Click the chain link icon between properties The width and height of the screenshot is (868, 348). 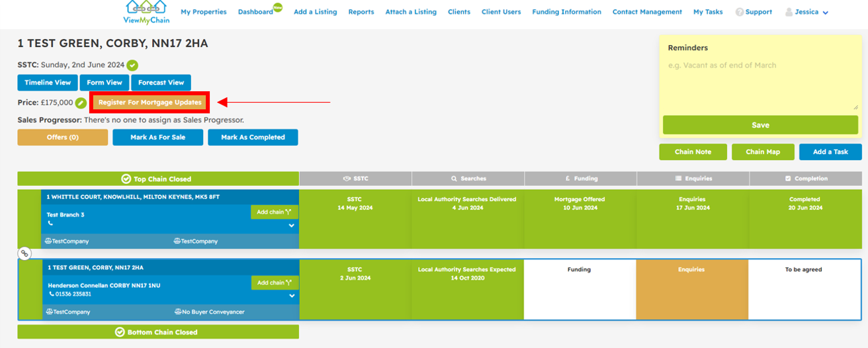pyautogui.click(x=24, y=253)
